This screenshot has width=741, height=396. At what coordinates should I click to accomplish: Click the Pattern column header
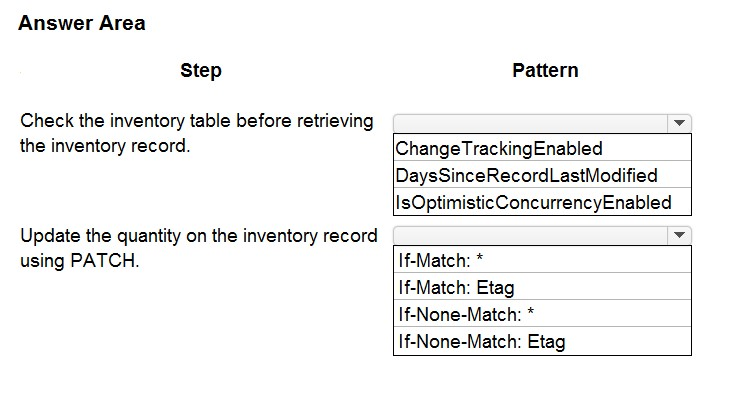545,70
